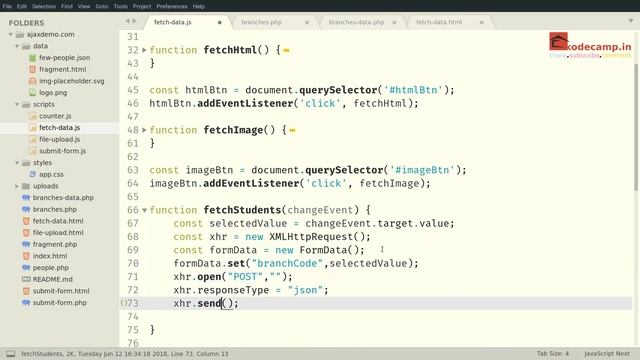This screenshot has height=360, width=640.
Task: Expand folded code marker after fetchImage()
Action: tap(292, 131)
